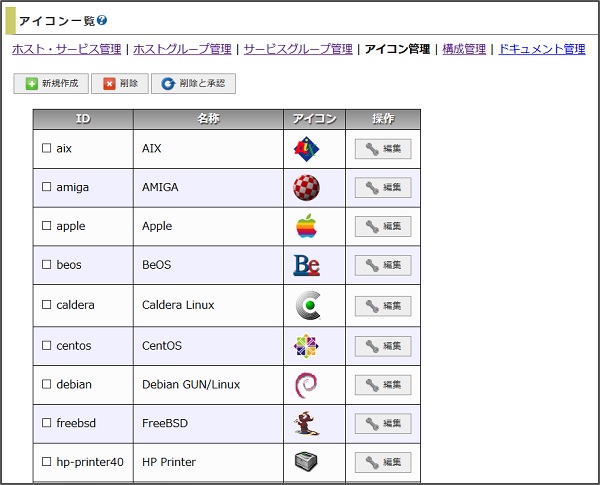Open ホスト・サービス管理 page

(67, 49)
